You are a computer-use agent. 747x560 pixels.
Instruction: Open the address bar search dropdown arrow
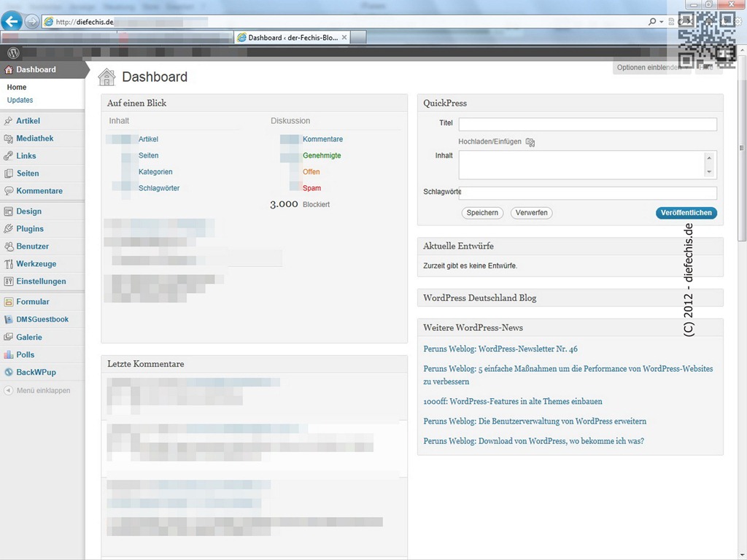[x=661, y=22]
